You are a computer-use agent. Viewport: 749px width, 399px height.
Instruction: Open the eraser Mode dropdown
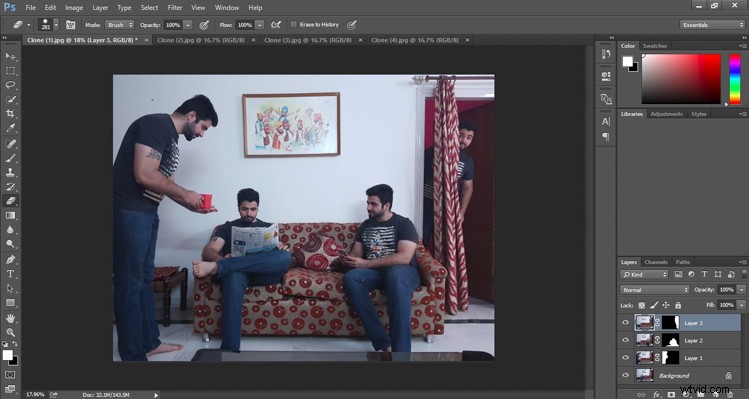[x=119, y=25]
